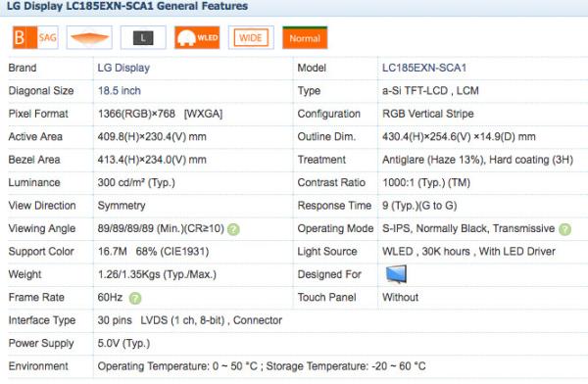Select the 60Hz frame rate text

[110, 298]
